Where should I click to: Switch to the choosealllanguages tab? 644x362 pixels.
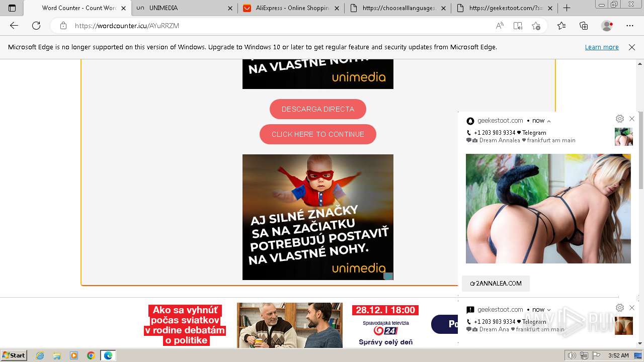click(397, 8)
